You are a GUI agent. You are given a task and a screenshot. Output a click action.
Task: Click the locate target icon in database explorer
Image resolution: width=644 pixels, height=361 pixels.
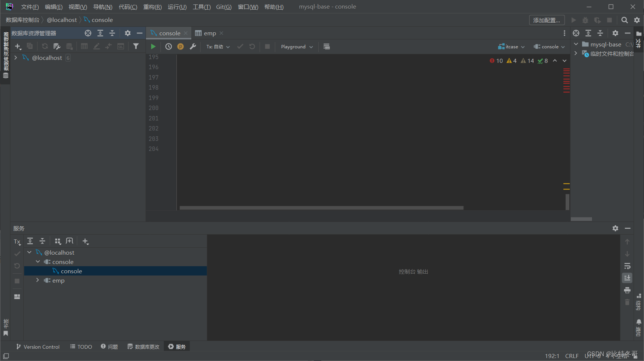[88, 33]
